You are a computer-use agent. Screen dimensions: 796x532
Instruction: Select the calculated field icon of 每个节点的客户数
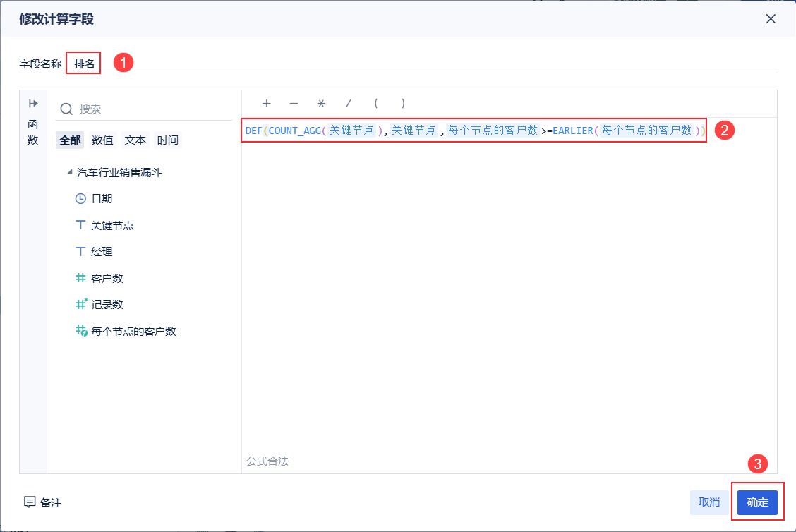tap(80, 330)
